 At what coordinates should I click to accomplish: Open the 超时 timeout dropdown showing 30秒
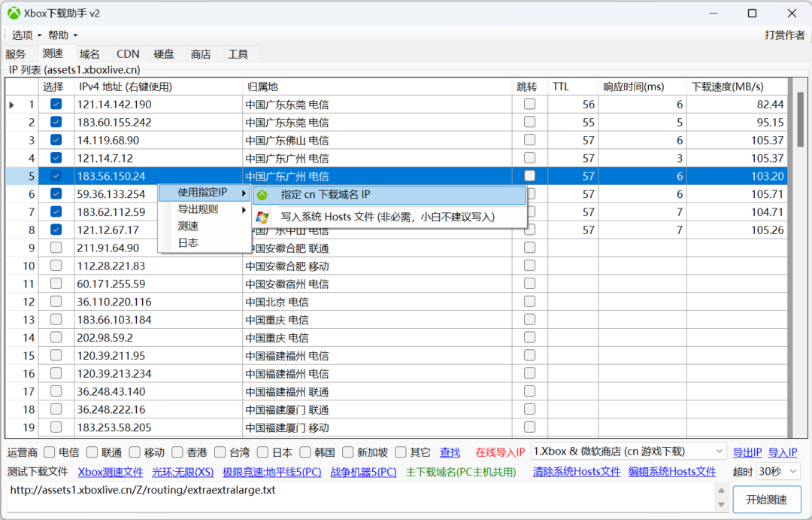click(778, 471)
